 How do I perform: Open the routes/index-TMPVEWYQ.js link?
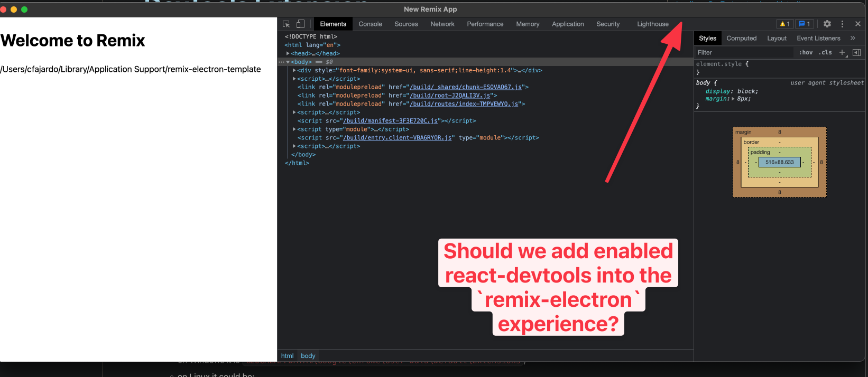tap(464, 104)
